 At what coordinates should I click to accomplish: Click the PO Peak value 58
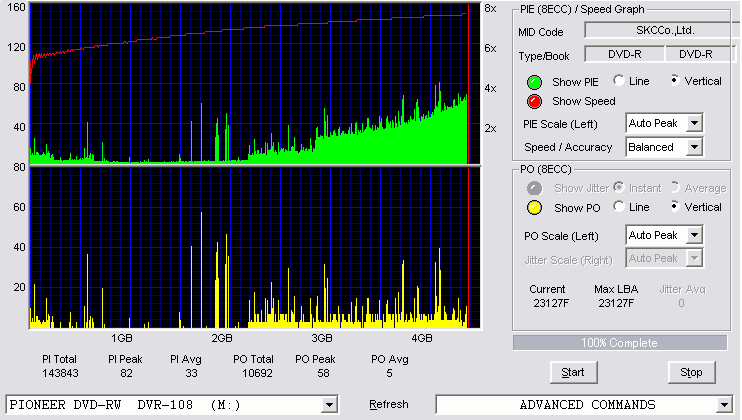(x=323, y=373)
